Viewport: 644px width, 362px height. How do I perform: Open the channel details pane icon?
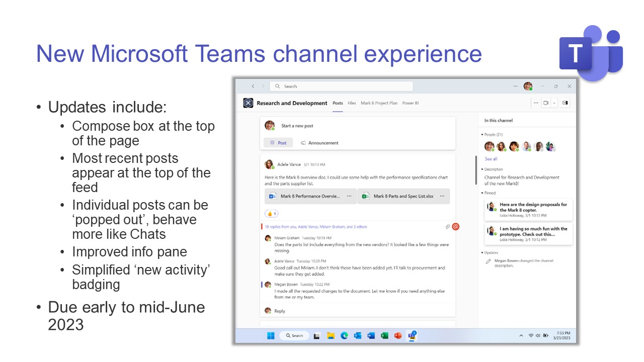pyautogui.click(x=566, y=103)
